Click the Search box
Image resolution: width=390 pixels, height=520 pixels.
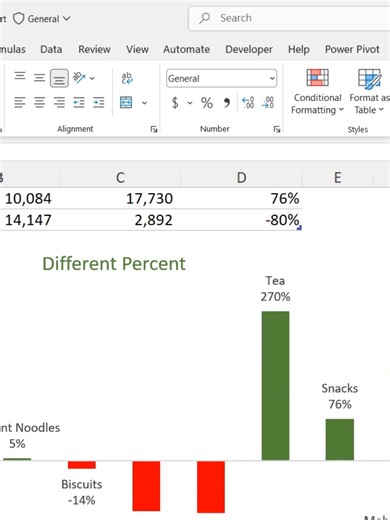click(289, 18)
